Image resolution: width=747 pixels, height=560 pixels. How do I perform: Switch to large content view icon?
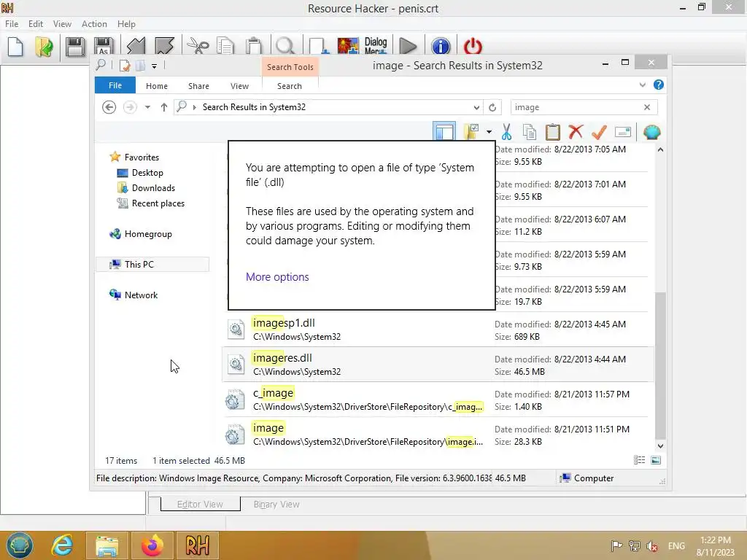656,460
